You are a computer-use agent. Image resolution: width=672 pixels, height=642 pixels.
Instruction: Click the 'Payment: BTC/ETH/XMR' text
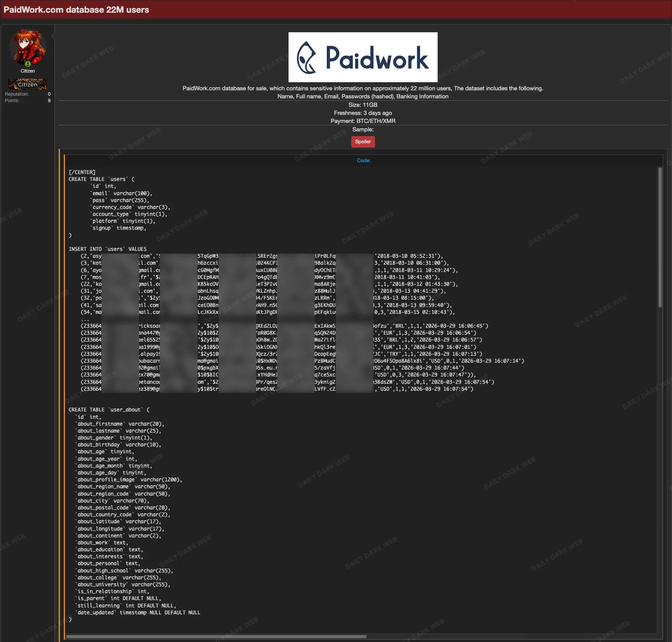pyautogui.click(x=363, y=121)
